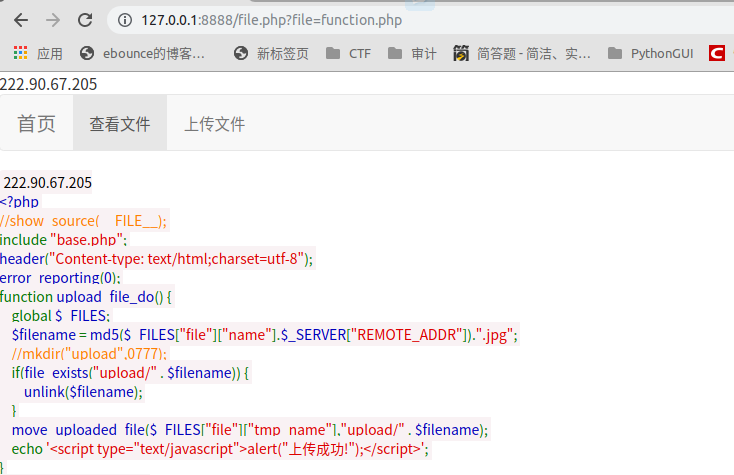The height and width of the screenshot is (475, 734).
Task: Click the address bar URL field
Action: click(400, 20)
